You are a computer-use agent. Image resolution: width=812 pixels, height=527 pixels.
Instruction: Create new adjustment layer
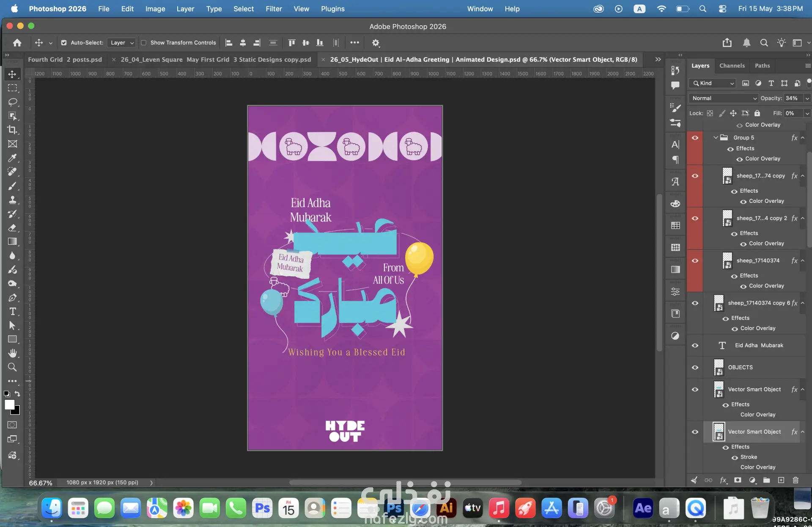[x=752, y=480]
